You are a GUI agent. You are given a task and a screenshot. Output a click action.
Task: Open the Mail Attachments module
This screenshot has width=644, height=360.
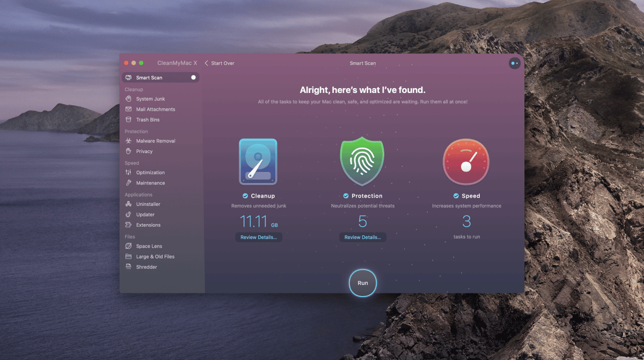coord(156,109)
